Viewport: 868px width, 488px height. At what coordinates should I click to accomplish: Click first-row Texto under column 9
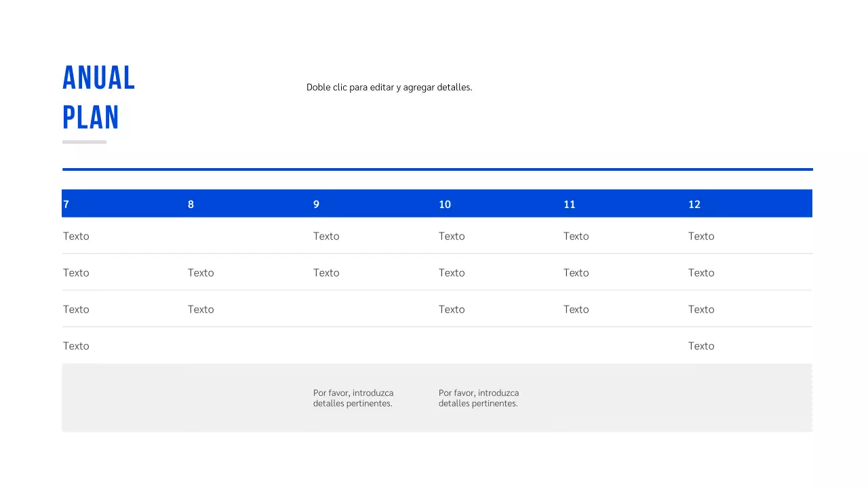pyautogui.click(x=326, y=236)
